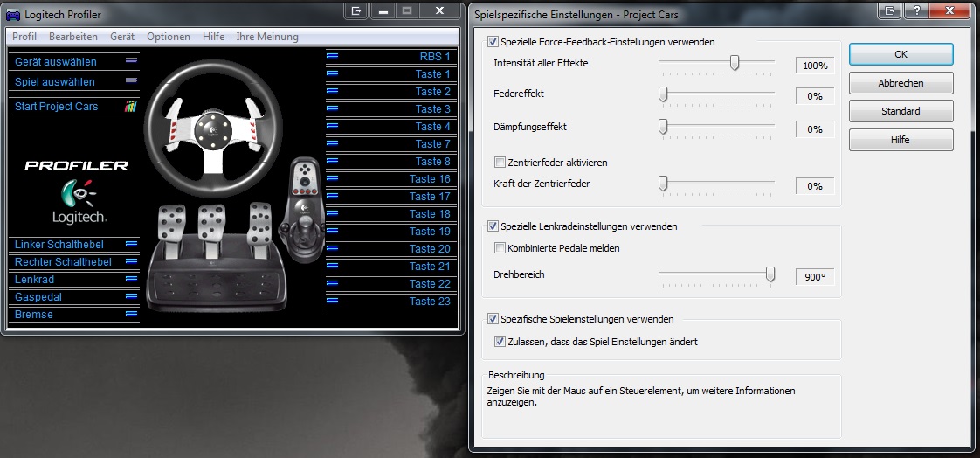Click indicator icon beside Bremse
Screen dimensions: 980x458
(x=131, y=314)
